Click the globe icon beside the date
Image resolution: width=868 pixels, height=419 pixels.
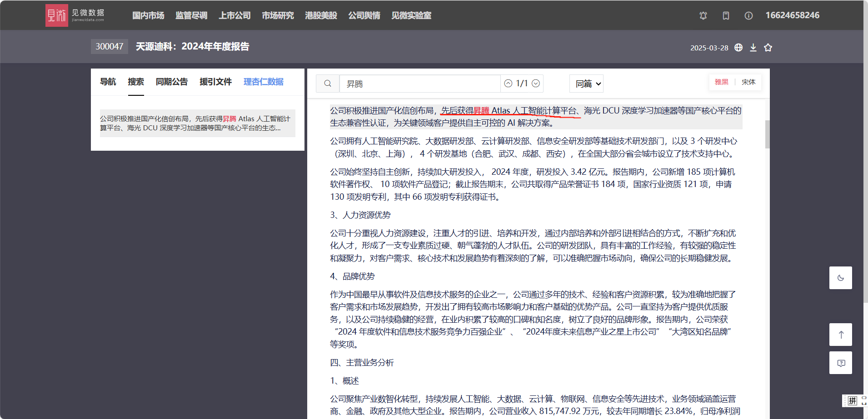pyautogui.click(x=738, y=47)
